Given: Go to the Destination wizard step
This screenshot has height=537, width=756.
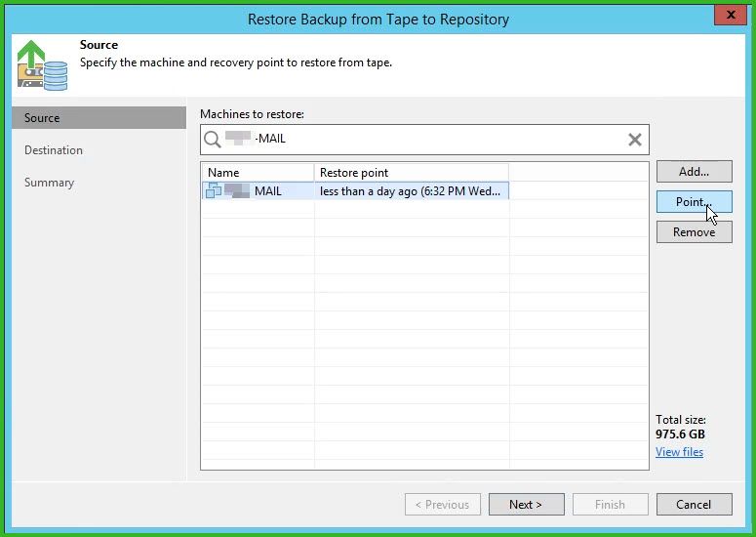Looking at the screenshot, I should pyautogui.click(x=54, y=150).
